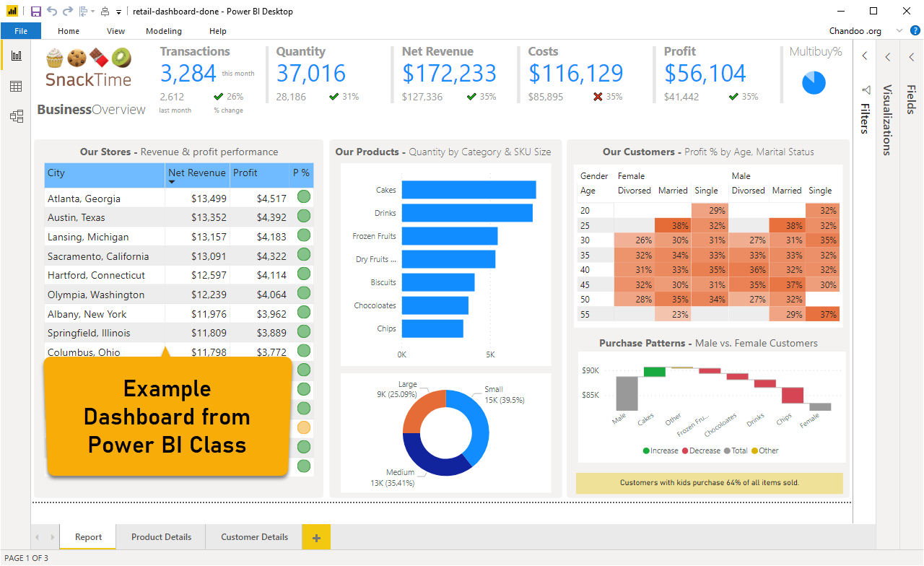The image size is (924, 566).
Task: Click the '3,284' Transactions value
Action: tap(188, 73)
